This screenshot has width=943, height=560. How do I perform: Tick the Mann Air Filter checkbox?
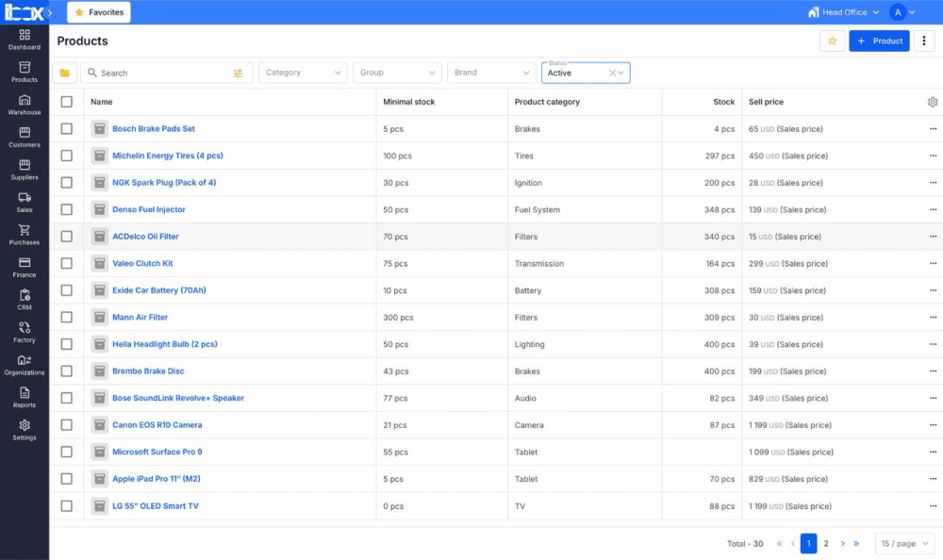67,317
